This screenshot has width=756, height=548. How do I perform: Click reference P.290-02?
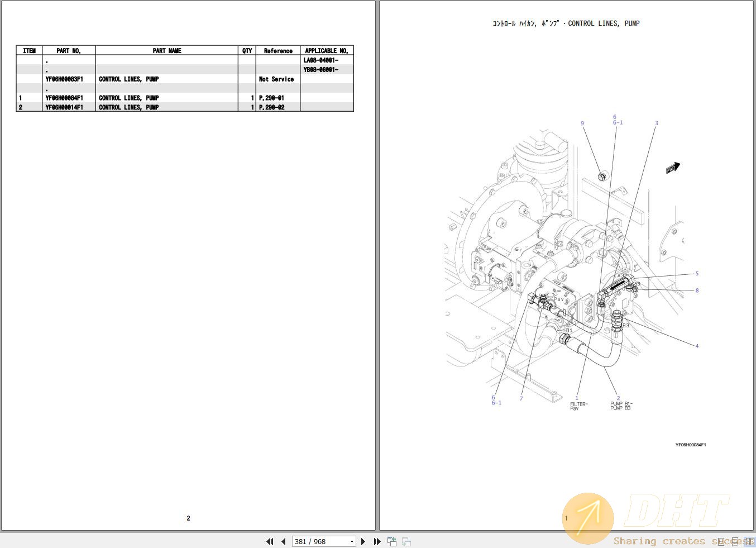point(272,107)
